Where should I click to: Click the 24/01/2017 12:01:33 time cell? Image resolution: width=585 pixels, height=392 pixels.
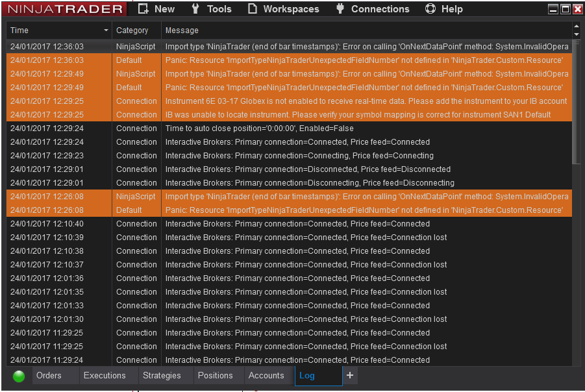coord(59,306)
